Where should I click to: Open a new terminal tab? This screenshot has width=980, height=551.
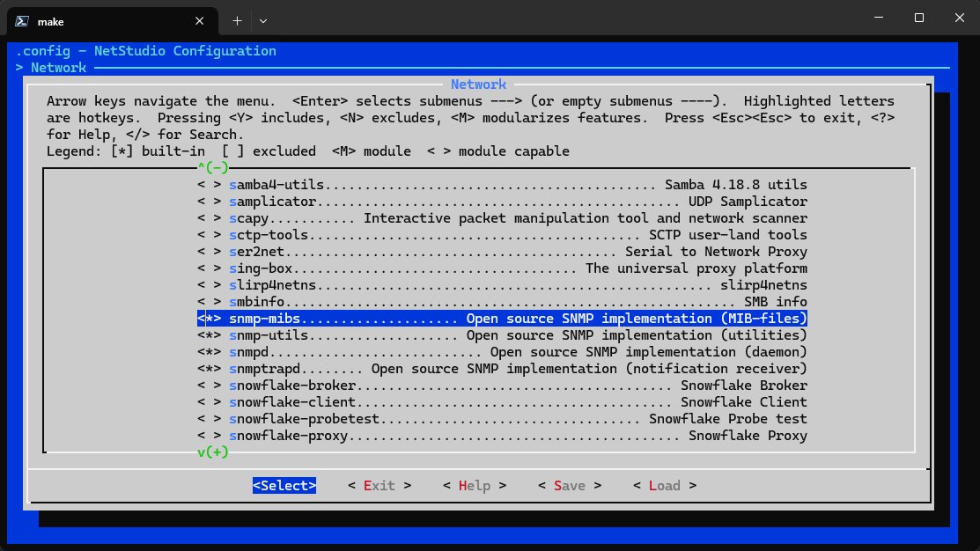(x=237, y=19)
